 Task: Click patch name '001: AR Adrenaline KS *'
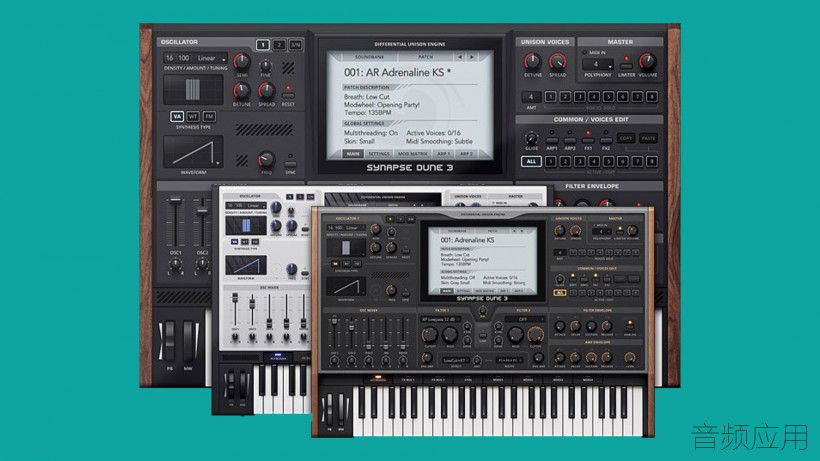point(397,73)
